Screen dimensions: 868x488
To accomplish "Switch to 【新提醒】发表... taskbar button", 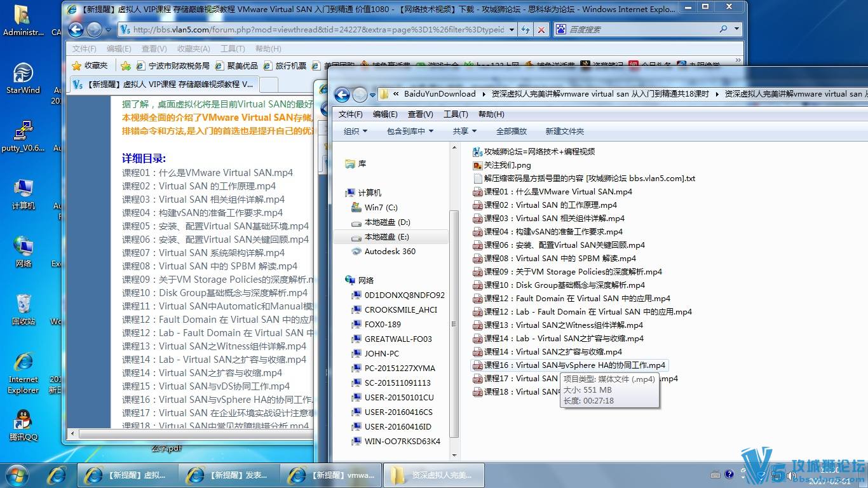I will click(229, 475).
